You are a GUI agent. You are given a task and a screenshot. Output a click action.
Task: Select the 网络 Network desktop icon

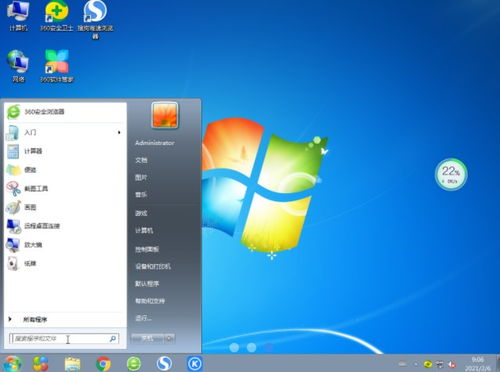pyautogui.click(x=18, y=66)
